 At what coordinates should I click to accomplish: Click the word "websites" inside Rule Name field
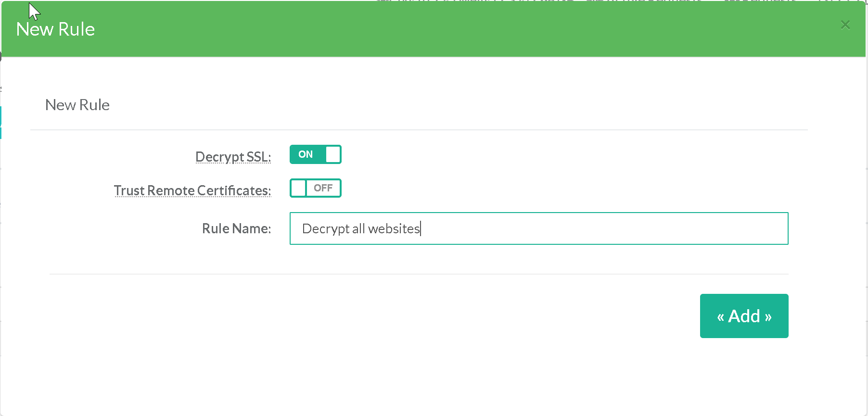pos(394,229)
